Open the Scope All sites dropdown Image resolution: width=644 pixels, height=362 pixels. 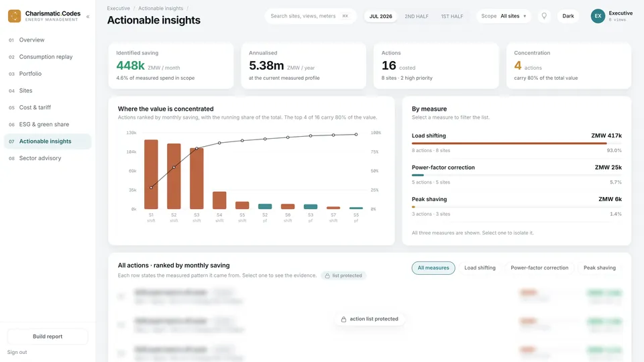(x=504, y=16)
